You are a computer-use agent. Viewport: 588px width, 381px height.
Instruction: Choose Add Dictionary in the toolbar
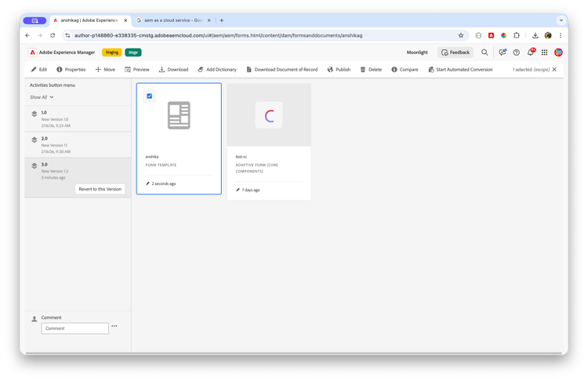(x=217, y=69)
